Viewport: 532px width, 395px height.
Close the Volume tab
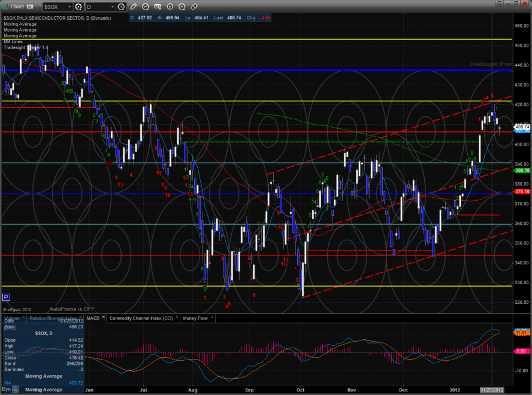click(x=23, y=317)
